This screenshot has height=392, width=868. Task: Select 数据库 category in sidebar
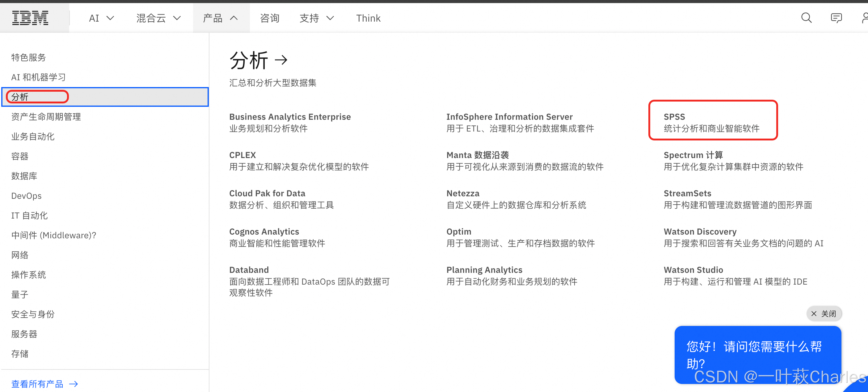point(24,176)
